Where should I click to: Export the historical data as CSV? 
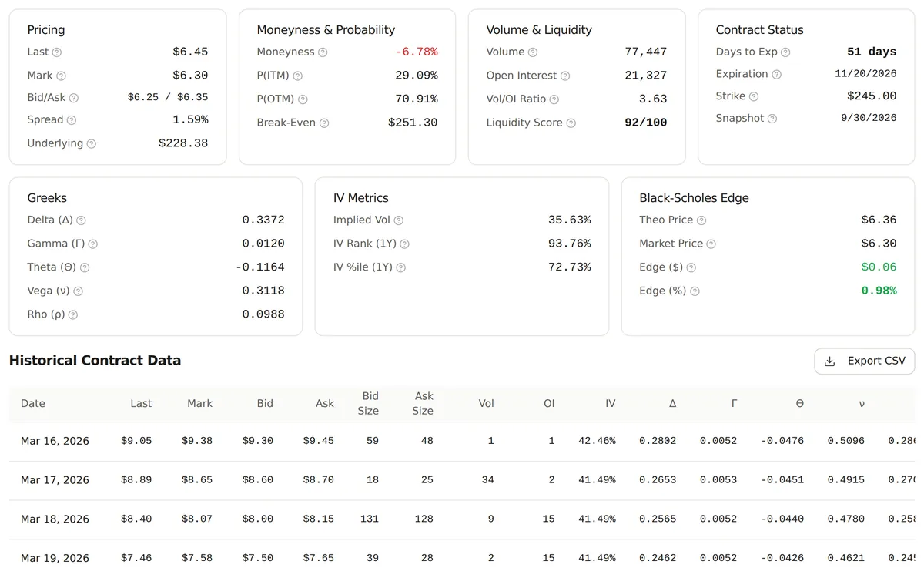(865, 361)
